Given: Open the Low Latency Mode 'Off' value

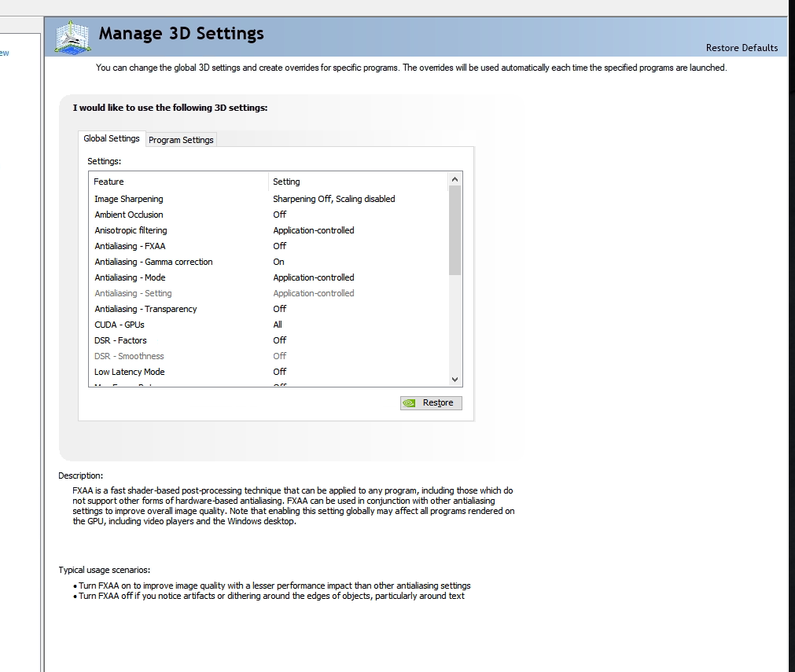Looking at the screenshot, I should click(x=280, y=372).
